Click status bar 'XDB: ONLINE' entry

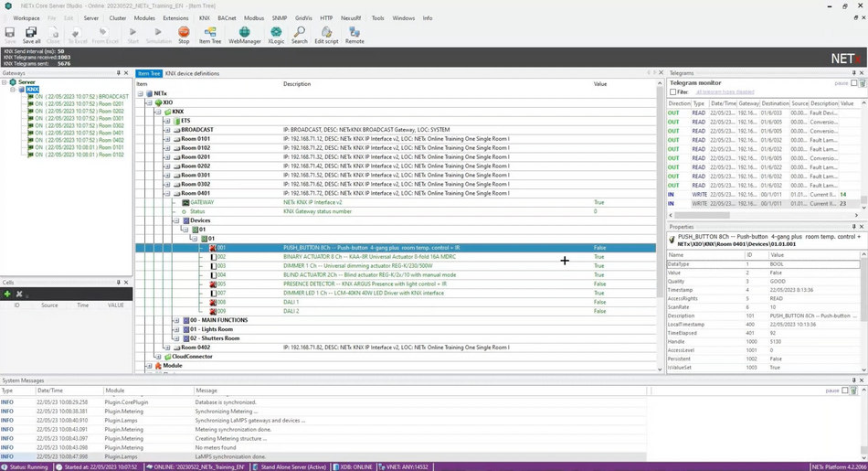pyautogui.click(x=353, y=467)
